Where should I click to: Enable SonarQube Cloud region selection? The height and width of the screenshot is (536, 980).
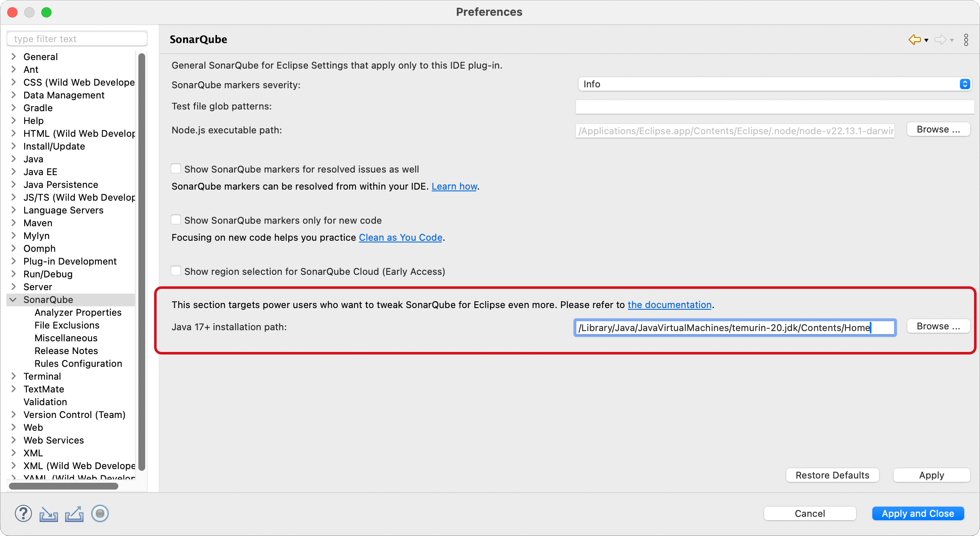pos(176,271)
